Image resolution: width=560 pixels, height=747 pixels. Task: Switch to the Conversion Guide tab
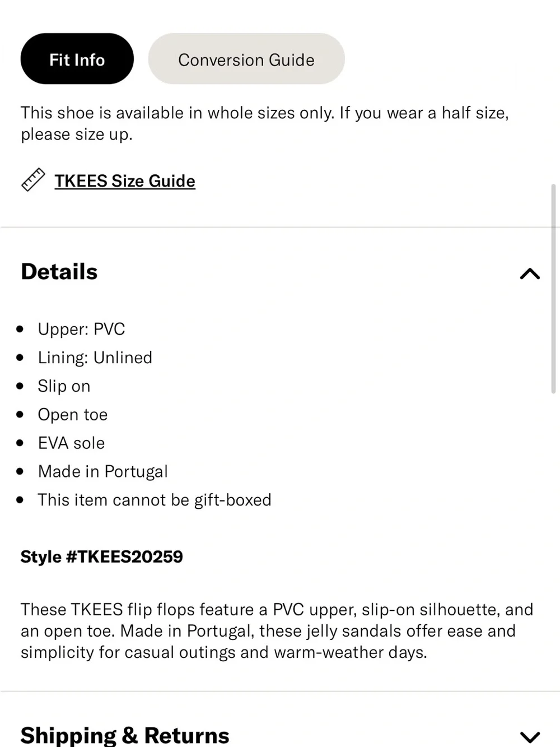pos(246,59)
